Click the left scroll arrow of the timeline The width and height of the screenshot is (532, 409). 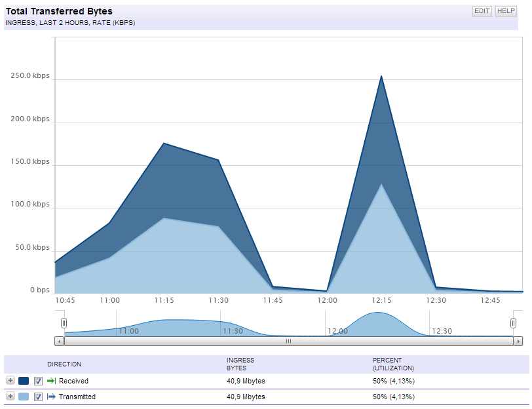coord(60,341)
